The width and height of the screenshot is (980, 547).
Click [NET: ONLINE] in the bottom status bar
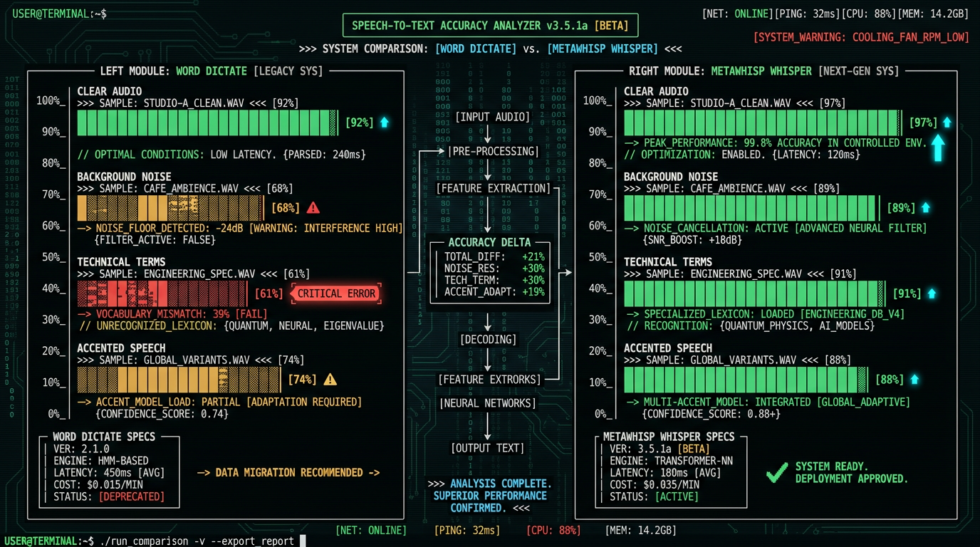pos(371,530)
